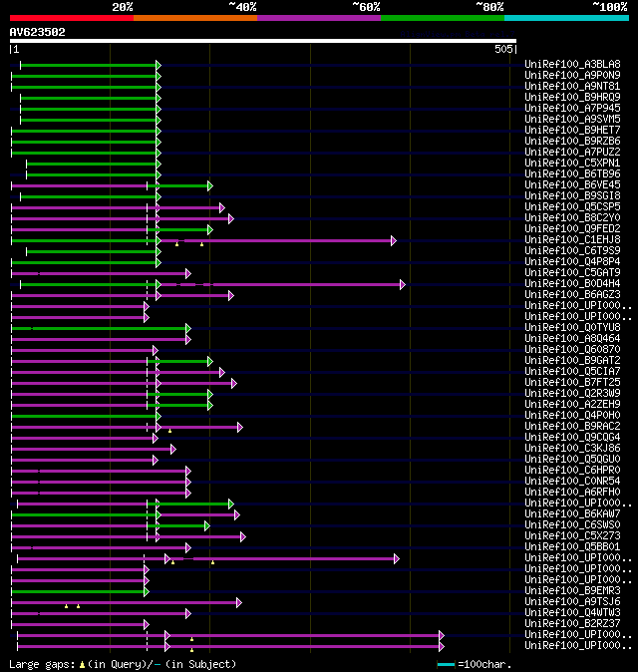Viewport: 638px width, 672px height.
Task: Select the UniRef100_A8Q464 entry
Action: point(572,339)
